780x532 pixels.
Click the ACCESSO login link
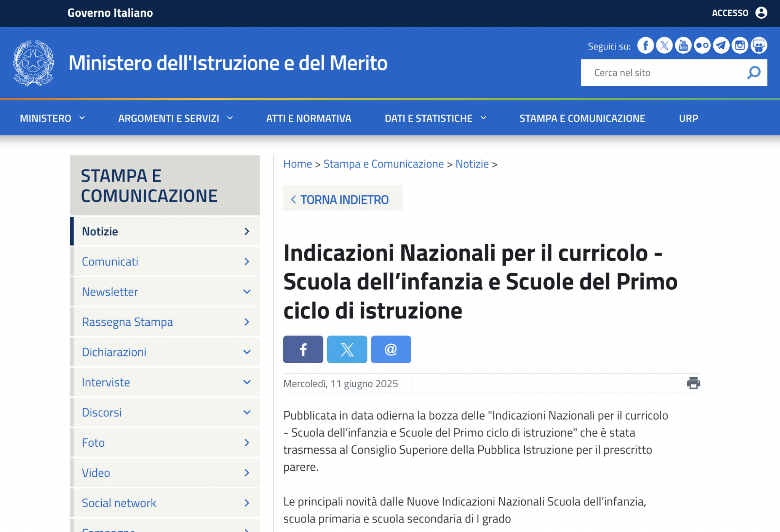730,13
